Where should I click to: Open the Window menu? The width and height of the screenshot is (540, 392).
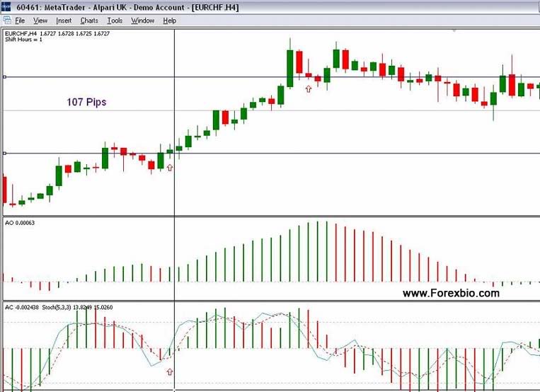[142, 21]
